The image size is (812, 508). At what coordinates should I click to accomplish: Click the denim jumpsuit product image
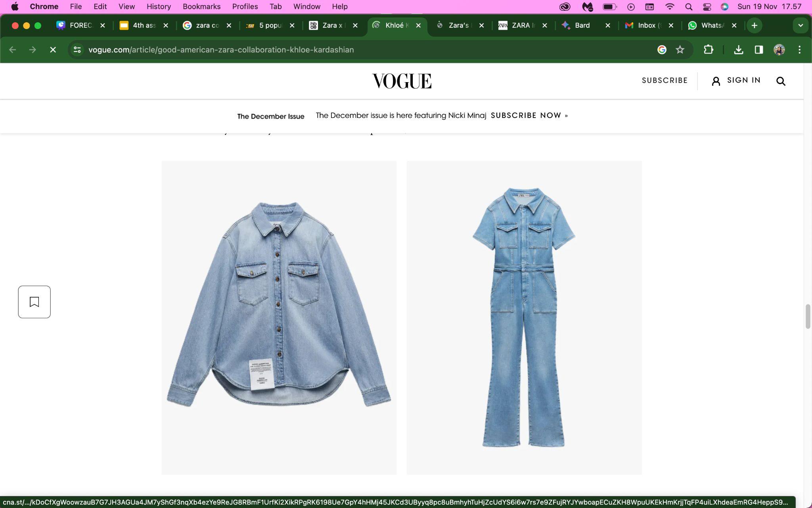point(524,317)
